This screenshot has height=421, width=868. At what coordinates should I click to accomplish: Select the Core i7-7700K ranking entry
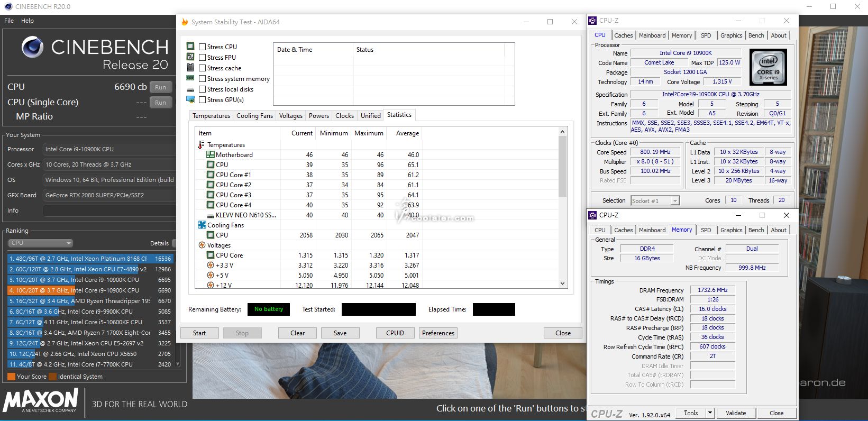[90, 364]
